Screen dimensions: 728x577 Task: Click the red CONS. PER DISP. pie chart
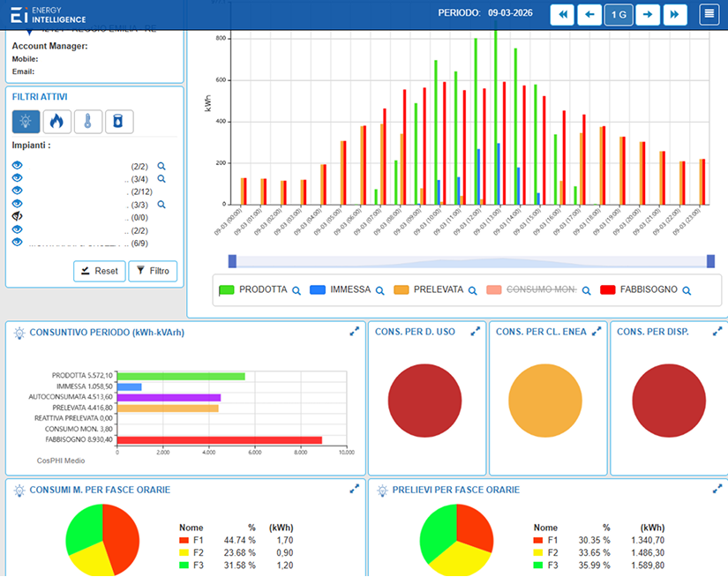[667, 397]
